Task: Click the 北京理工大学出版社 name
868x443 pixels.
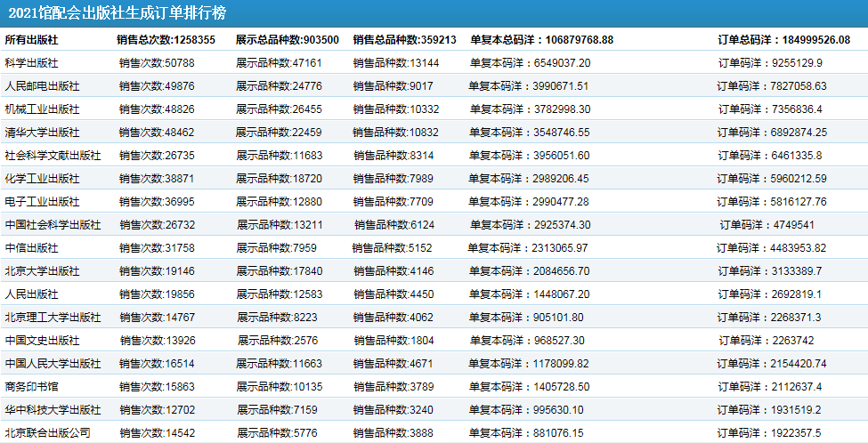Action: (x=53, y=318)
